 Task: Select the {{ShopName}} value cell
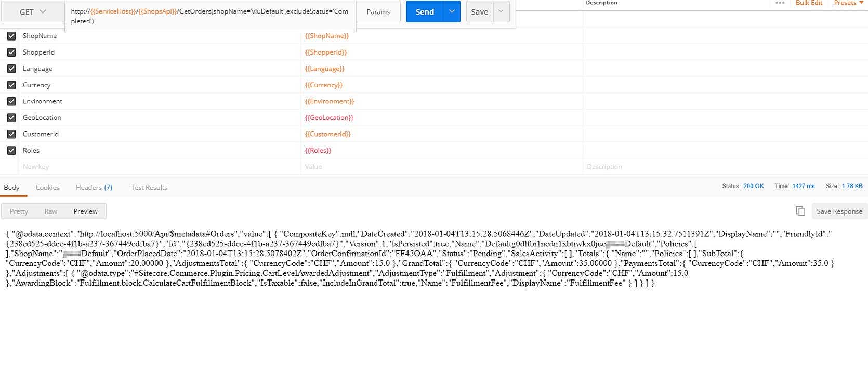442,36
